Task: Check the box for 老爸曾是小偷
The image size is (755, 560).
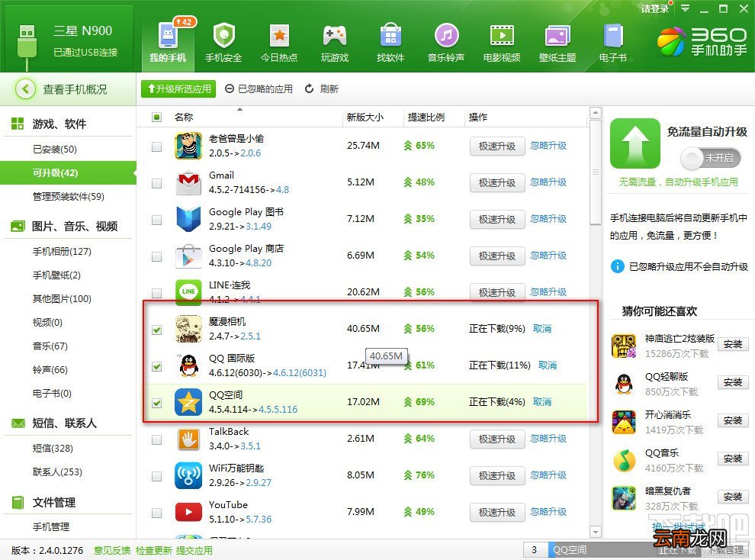Action: click(156, 146)
